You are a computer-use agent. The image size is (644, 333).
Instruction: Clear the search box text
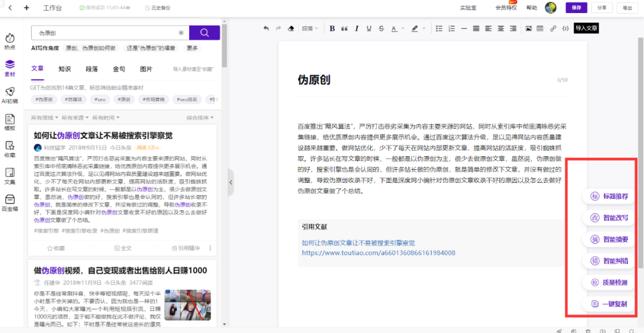pos(181,33)
